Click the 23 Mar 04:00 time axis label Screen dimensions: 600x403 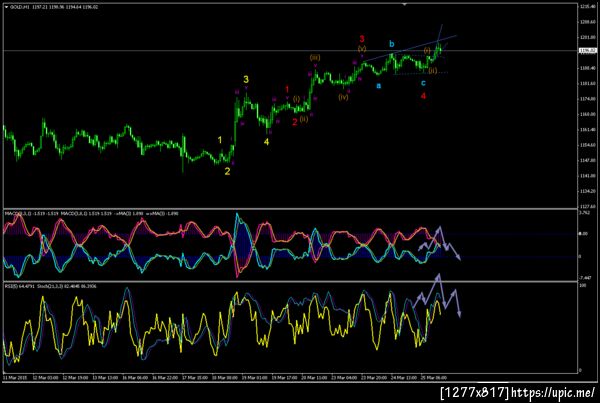(344, 378)
